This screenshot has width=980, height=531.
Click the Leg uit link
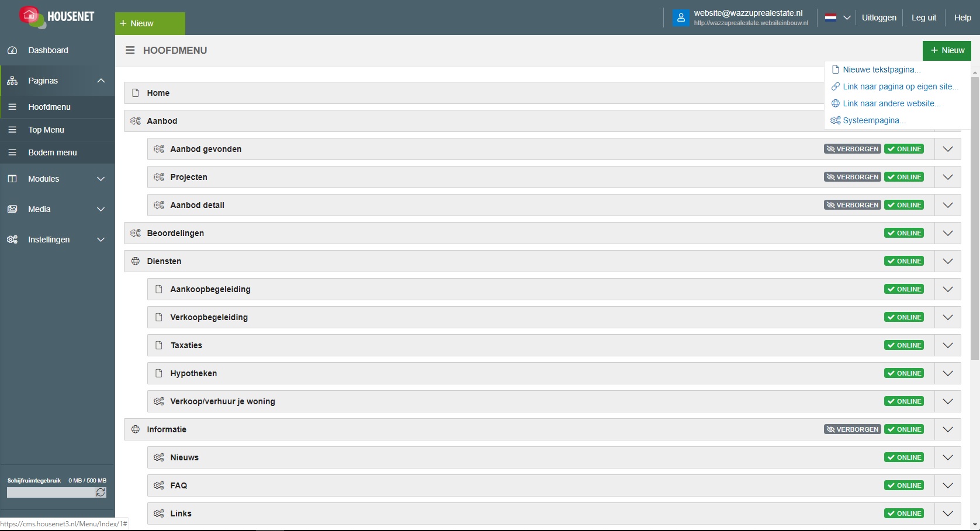tap(924, 18)
